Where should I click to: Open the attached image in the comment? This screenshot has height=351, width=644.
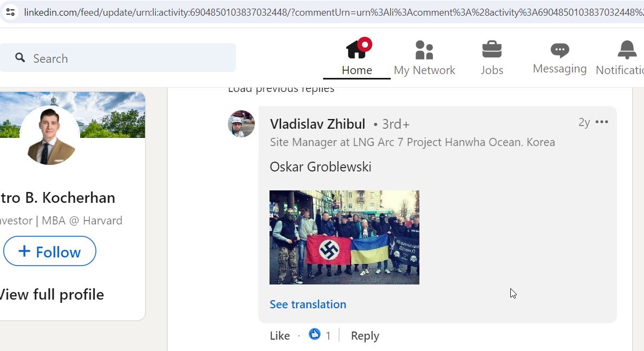344,237
